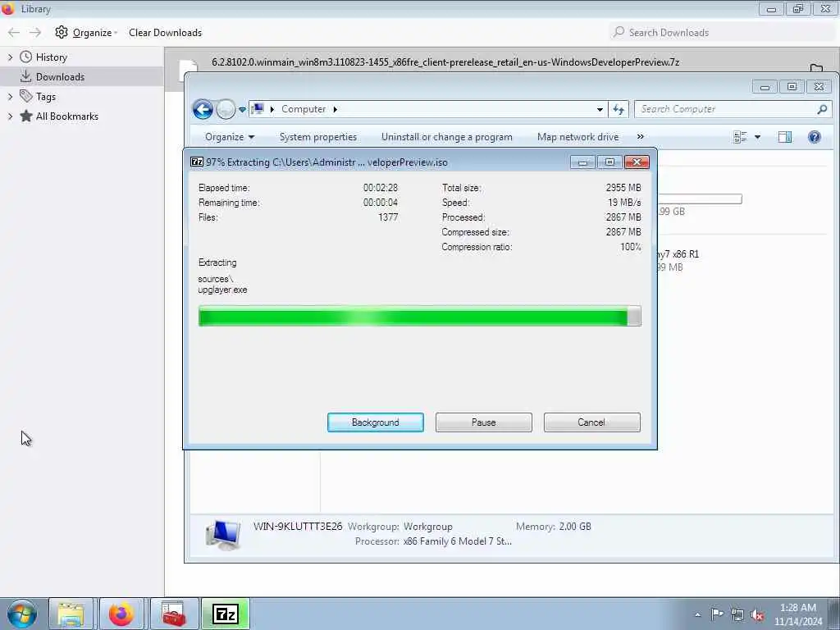Image resolution: width=840 pixels, height=630 pixels.
Task: Toggle the preview pane
Action: [x=785, y=137]
